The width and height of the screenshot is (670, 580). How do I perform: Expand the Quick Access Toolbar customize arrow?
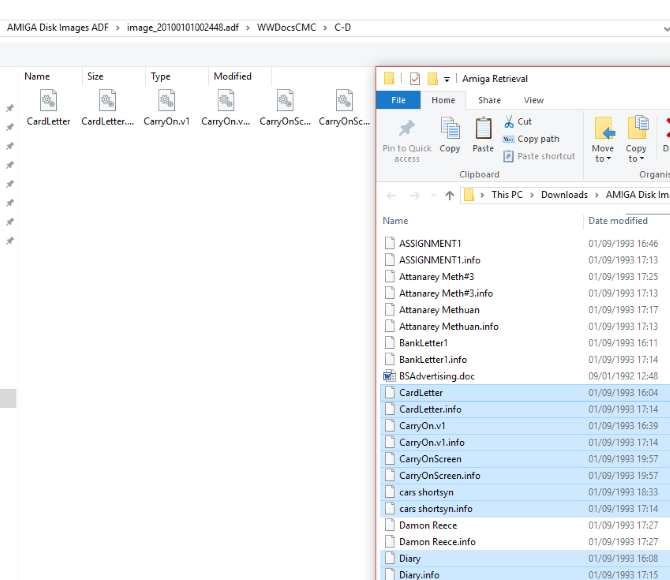coord(447,79)
